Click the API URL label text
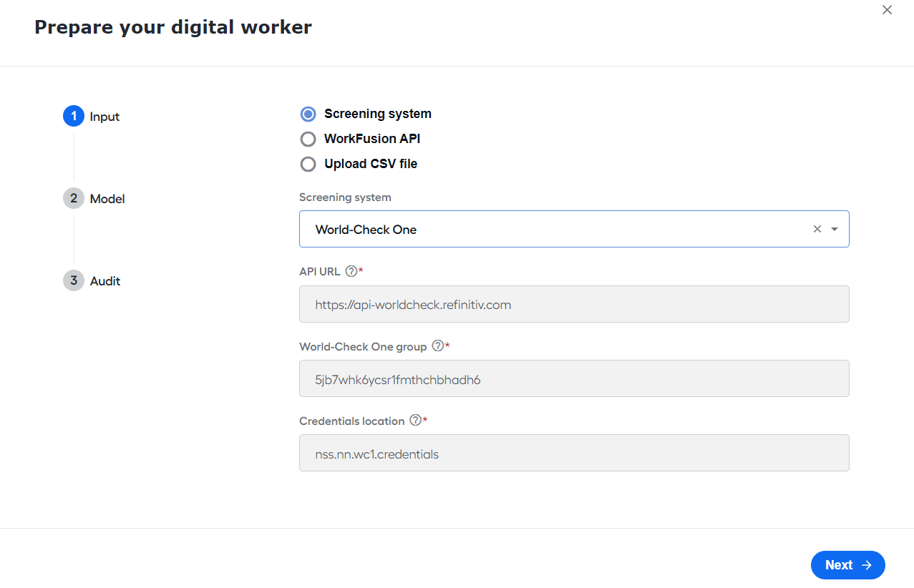 point(320,271)
